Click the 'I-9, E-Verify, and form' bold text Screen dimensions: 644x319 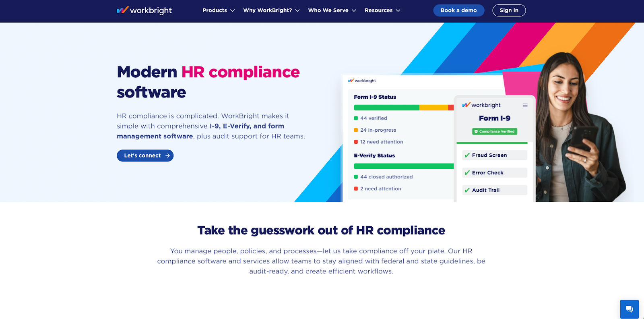coord(247,126)
